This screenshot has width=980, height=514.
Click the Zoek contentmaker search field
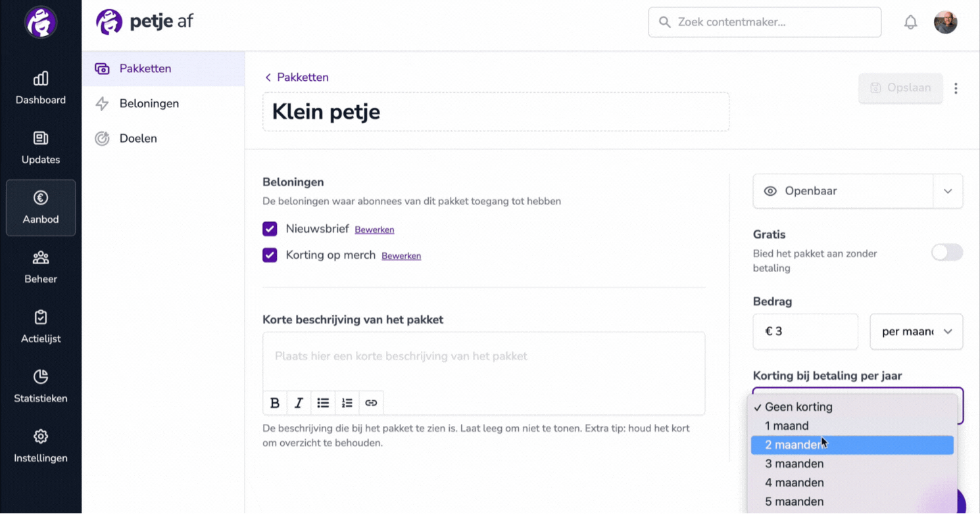click(765, 22)
